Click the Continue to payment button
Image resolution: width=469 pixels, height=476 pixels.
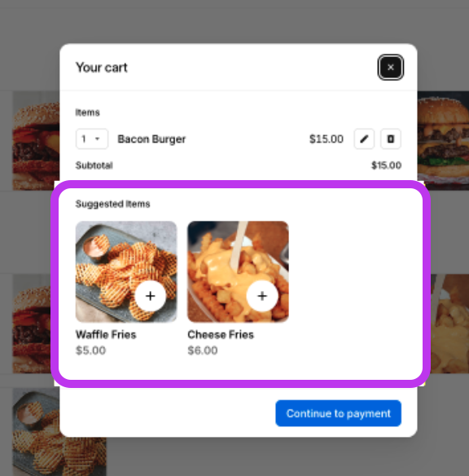click(339, 413)
